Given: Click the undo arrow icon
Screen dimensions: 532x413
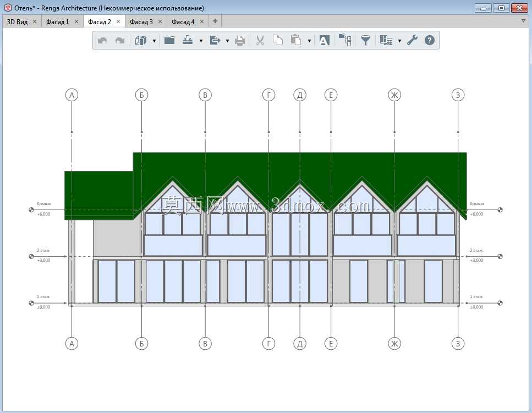Looking at the screenshot, I should click(102, 41).
